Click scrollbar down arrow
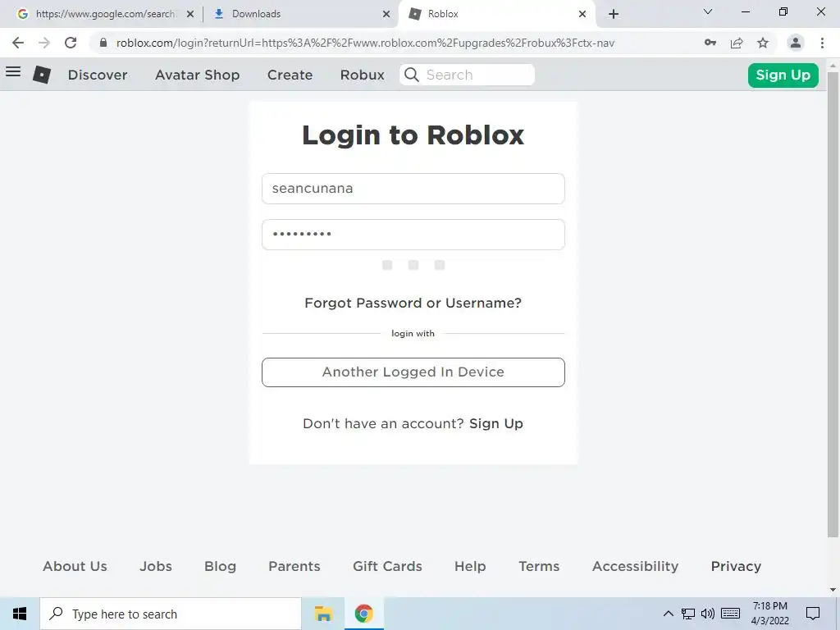 pyautogui.click(x=833, y=590)
